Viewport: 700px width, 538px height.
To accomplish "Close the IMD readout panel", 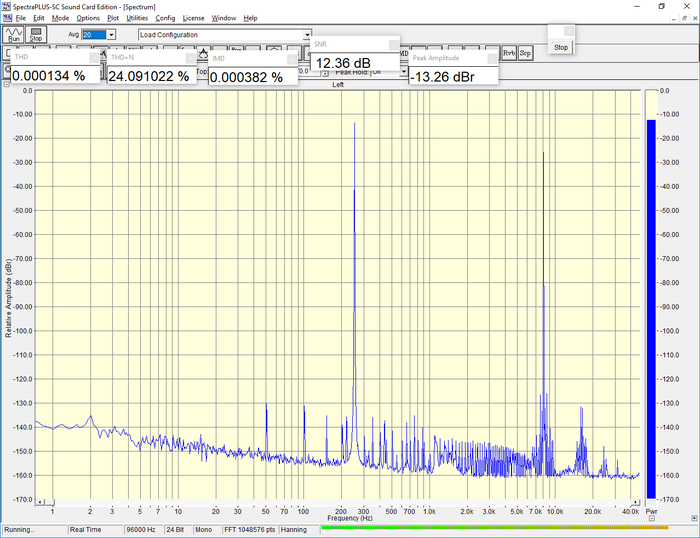I will tap(290, 58).
